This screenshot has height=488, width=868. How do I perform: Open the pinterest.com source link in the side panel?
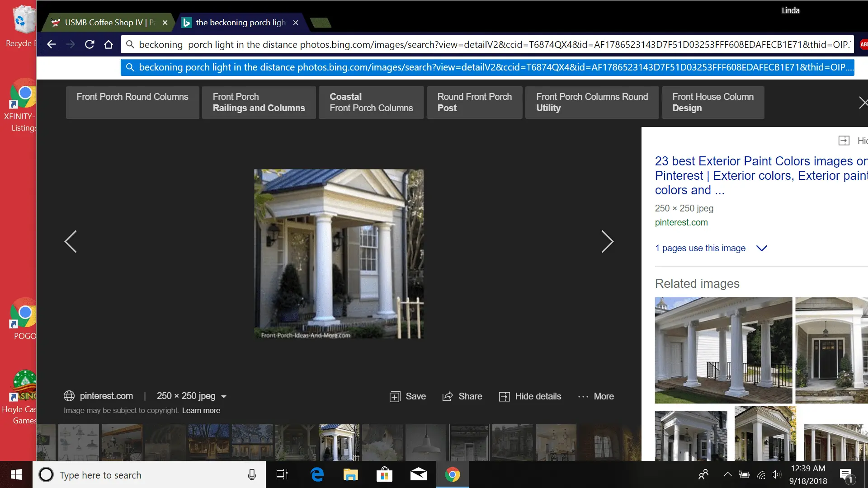681,222
